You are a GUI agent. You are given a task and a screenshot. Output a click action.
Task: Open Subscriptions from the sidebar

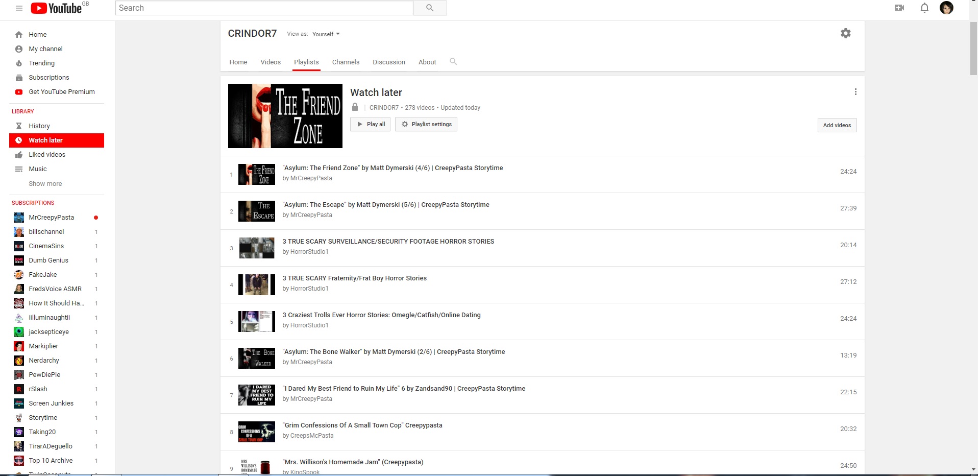pyautogui.click(x=48, y=77)
